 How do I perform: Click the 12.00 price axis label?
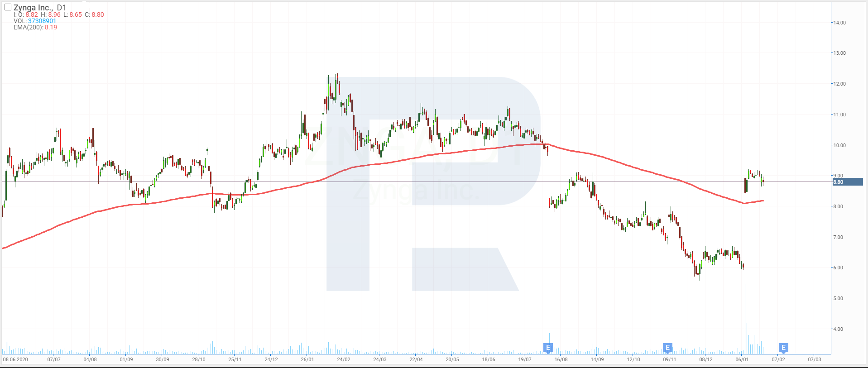(x=839, y=84)
